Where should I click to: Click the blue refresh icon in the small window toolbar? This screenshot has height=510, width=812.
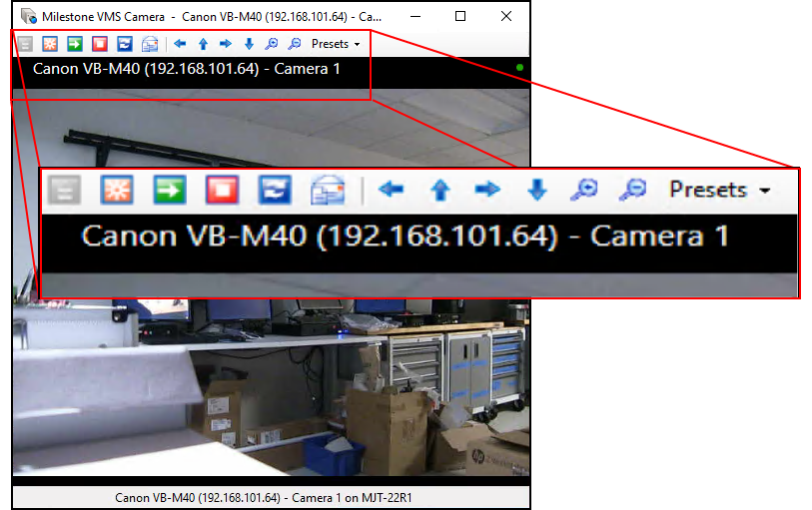125,44
